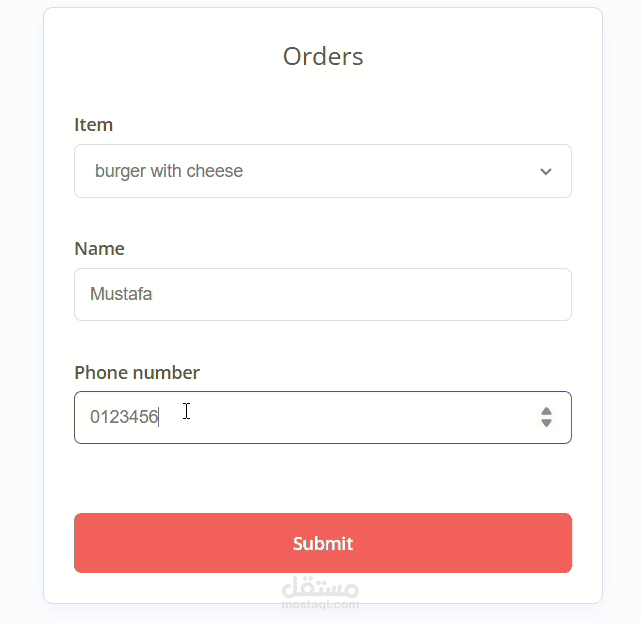Click the 'Phone number' field label
This screenshot has height=623, width=641.
[137, 373]
